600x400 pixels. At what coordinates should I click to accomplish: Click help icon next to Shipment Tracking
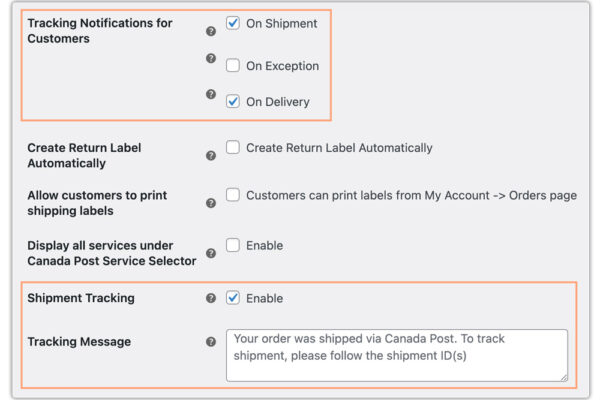tap(211, 298)
